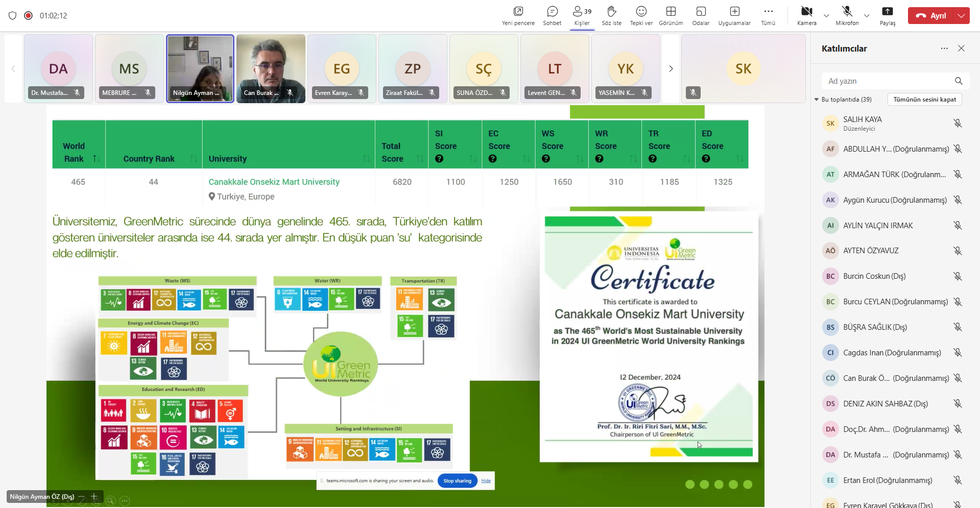Open the Sohbet chat panel
Viewport: 980px width, 508px height.
[552, 15]
